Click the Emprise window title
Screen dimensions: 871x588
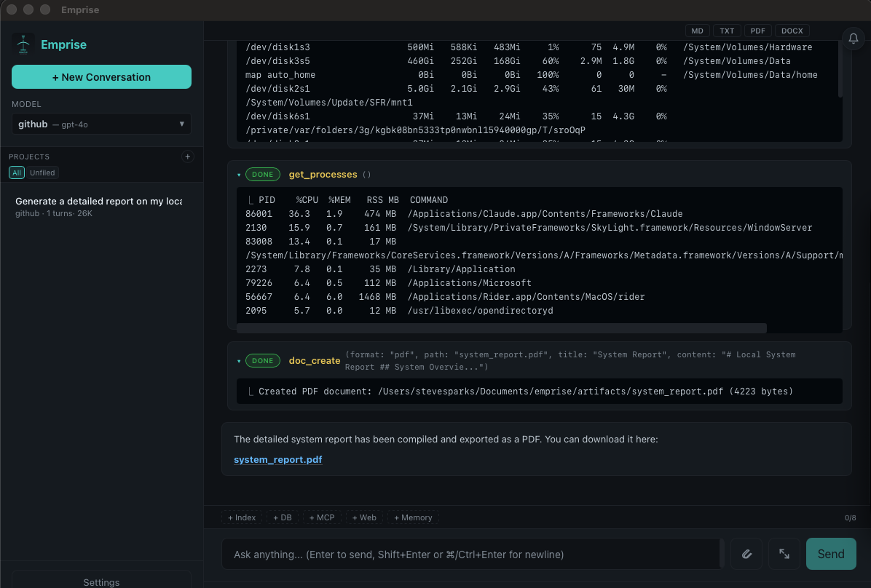coord(80,9)
